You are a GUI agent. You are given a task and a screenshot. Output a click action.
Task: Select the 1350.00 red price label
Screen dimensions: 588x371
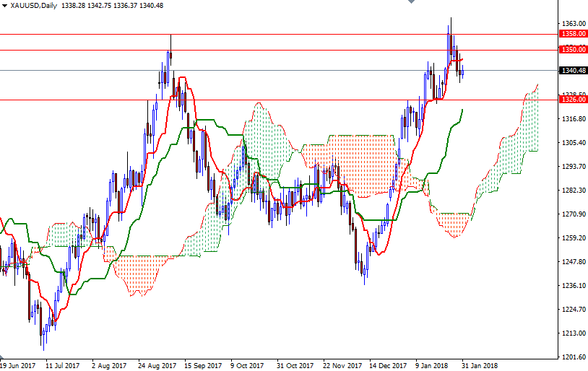coord(573,49)
